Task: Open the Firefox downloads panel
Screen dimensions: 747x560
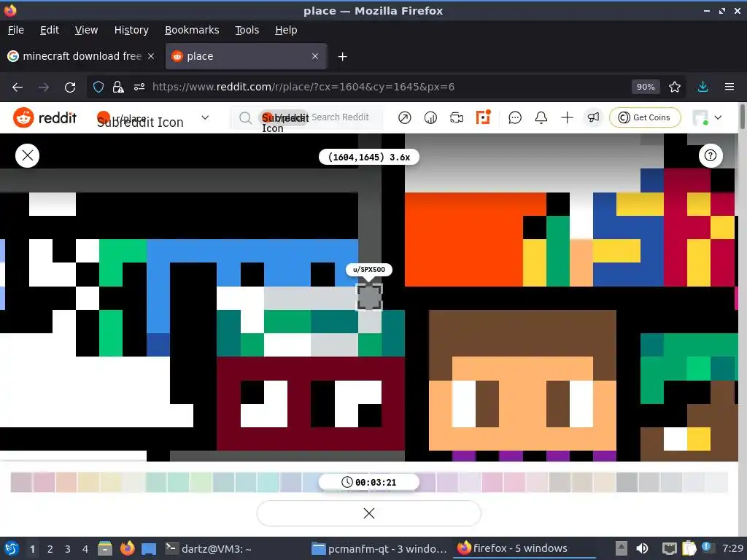Action: click(703, 87)
